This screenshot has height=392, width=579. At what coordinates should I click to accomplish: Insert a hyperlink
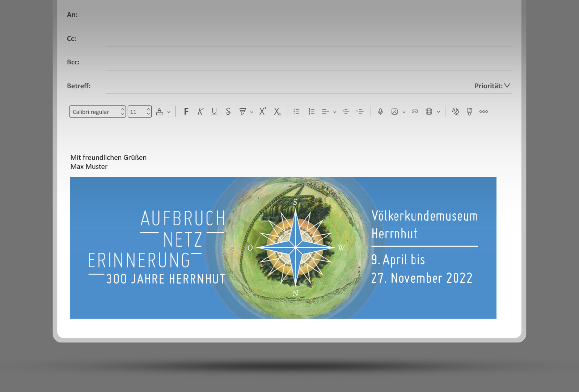[415, 111]
